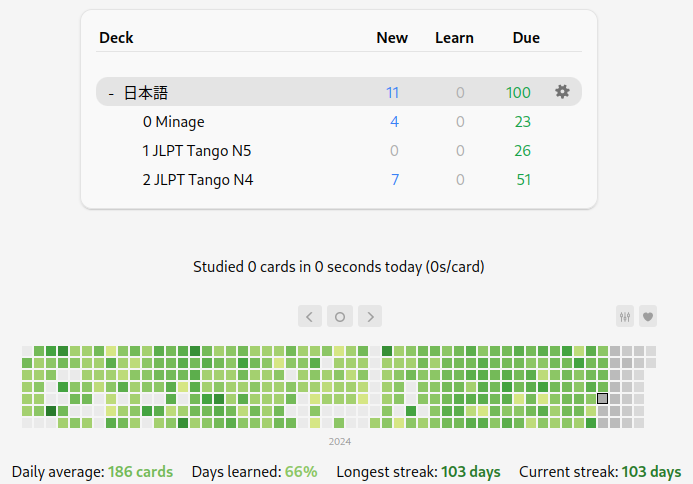This screenshot has height=484, width=693.
Task: Reset heatmap to today circle button
Action: tap(340, 316)
